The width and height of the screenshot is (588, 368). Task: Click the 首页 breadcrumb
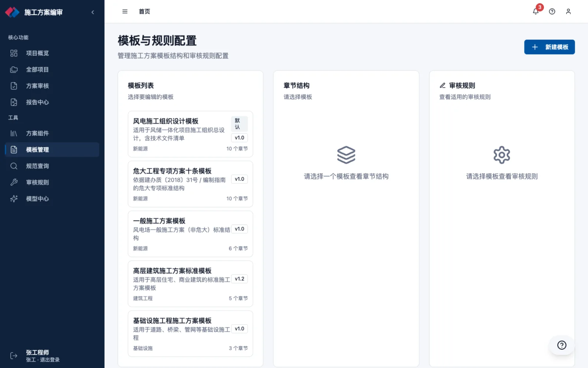144,11
